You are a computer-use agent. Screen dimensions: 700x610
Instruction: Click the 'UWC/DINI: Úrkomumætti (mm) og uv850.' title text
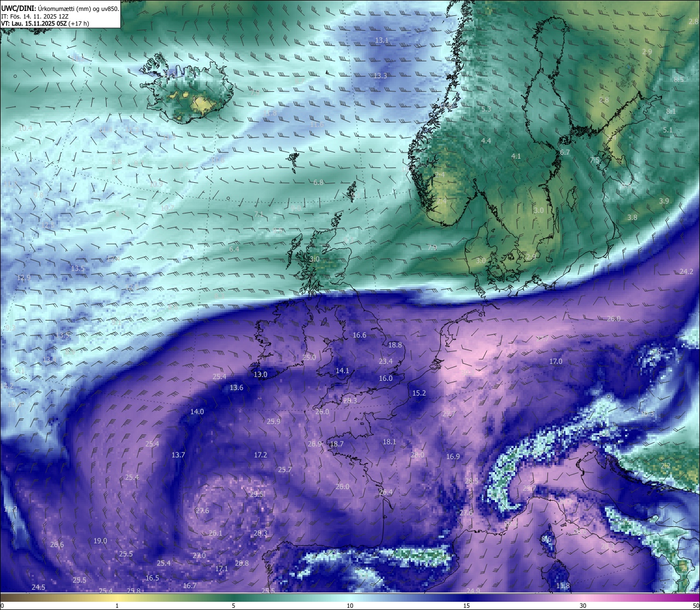pos(60,8)
